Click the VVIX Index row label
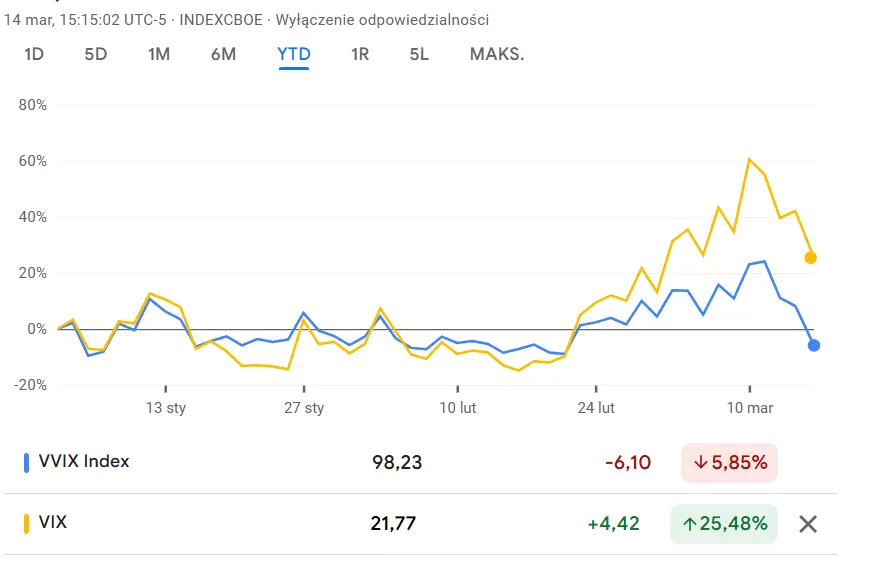870x562 pixels. coord(84,462)
